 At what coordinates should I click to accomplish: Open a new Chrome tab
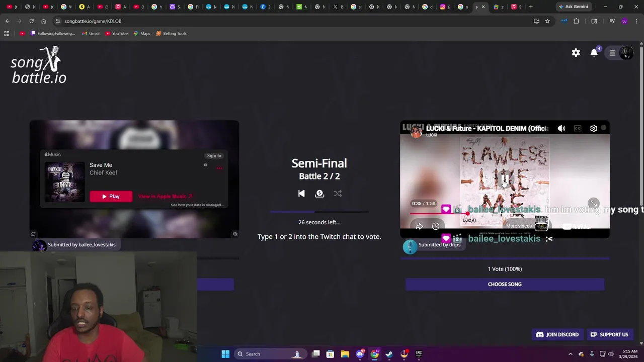click(x=531, y=7)
